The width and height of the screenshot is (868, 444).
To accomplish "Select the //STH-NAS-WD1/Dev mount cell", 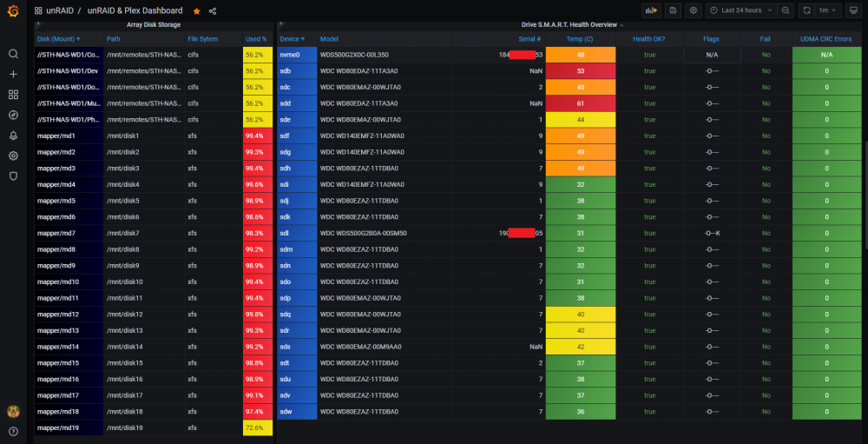I will (x=69, y=71).
